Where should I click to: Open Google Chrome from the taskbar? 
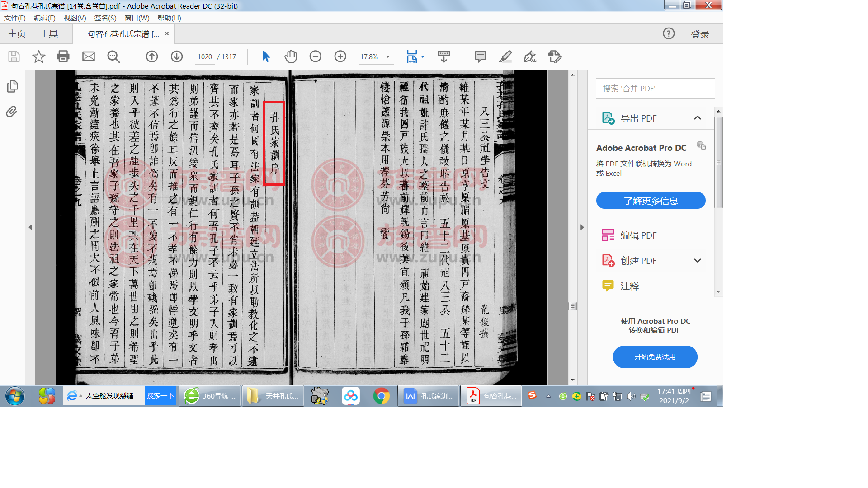point(381,396)
